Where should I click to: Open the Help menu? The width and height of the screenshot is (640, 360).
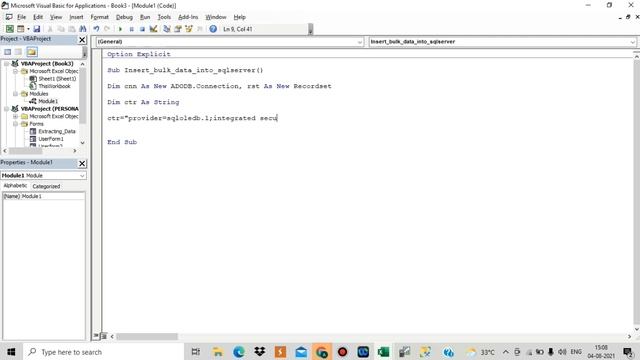pyautogui.click(x=240, y=17)
